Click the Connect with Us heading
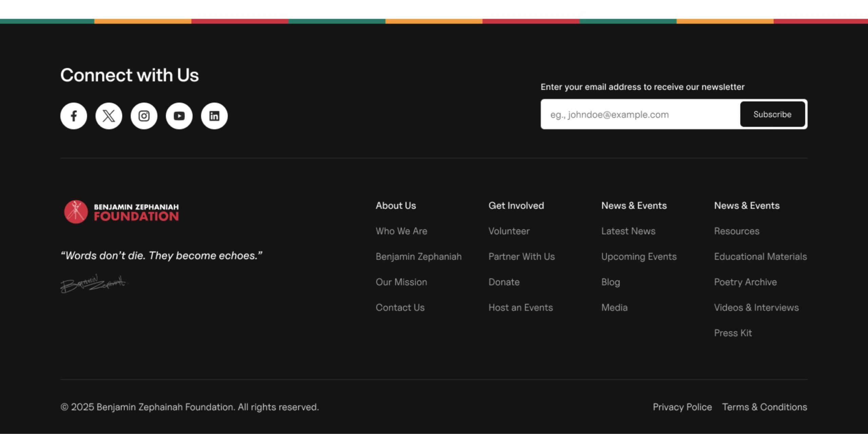This screenshot has height=434, width=868. [x=130, y=75]
